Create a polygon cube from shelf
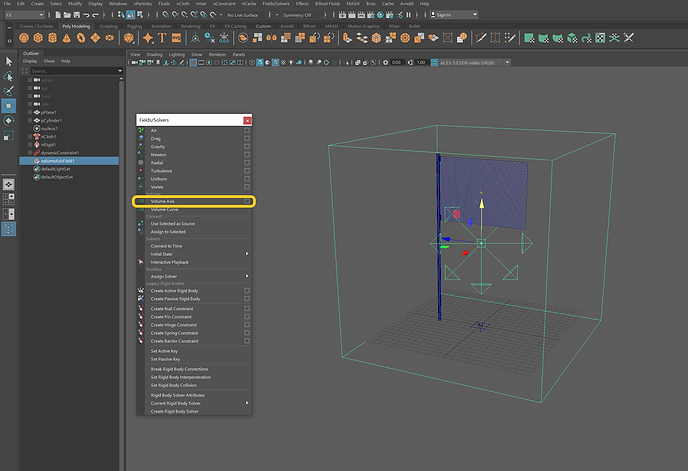Screen dimensions: 688x471 coord(38,38)
